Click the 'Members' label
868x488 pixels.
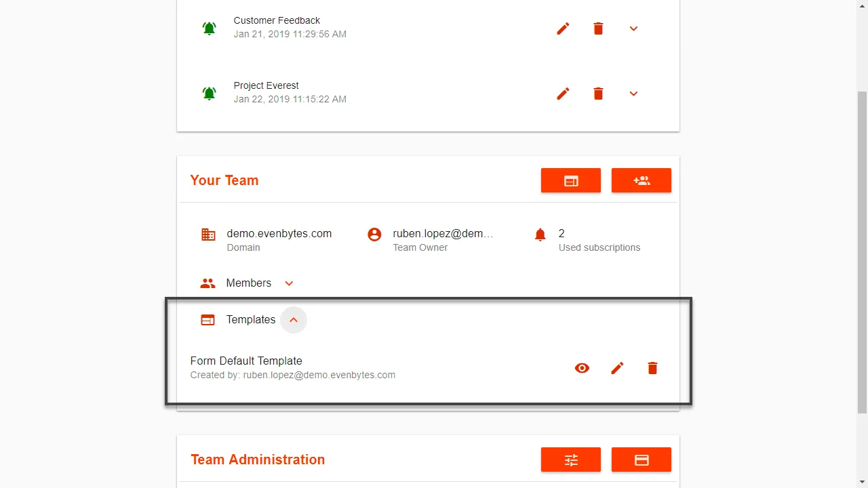click(249, 283)
